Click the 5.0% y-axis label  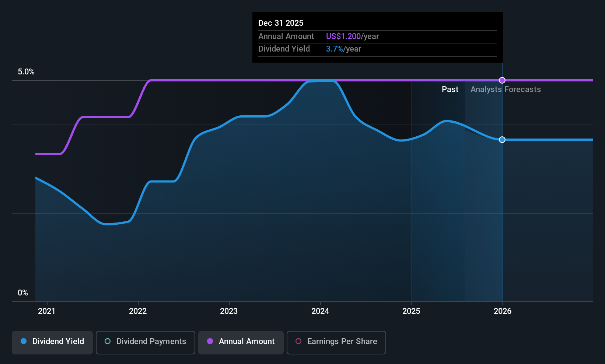click(26, 72)
